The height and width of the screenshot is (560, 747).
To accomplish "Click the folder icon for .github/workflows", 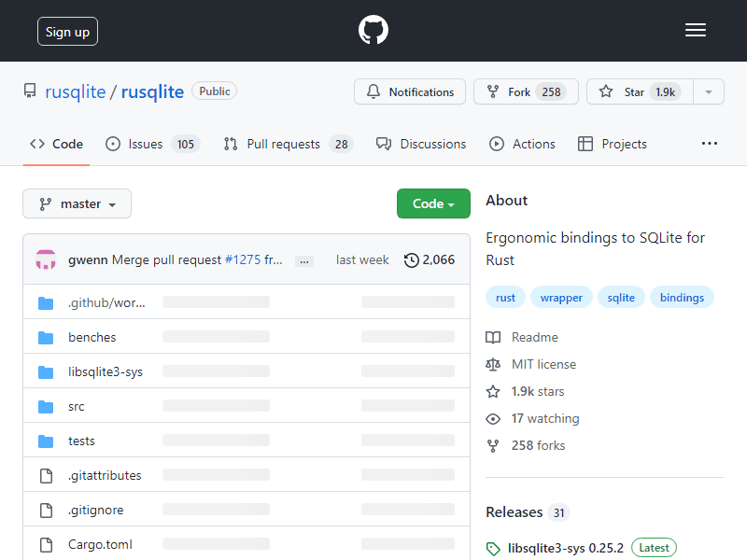I will (x=46, y=302).
